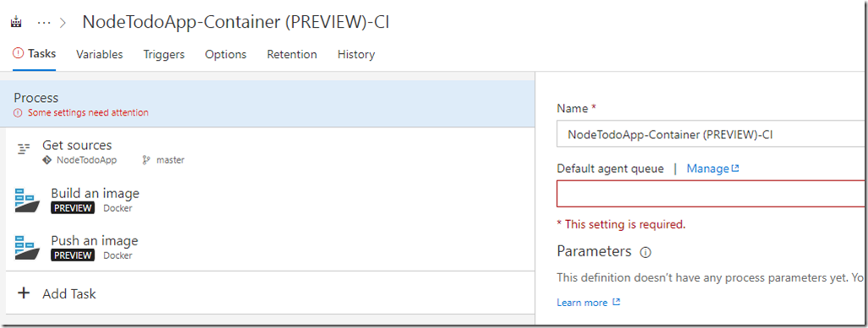Click the breadcrumb chevron arrow
The width and height of the screenshot is (868, 328).
tap(63, 24)
